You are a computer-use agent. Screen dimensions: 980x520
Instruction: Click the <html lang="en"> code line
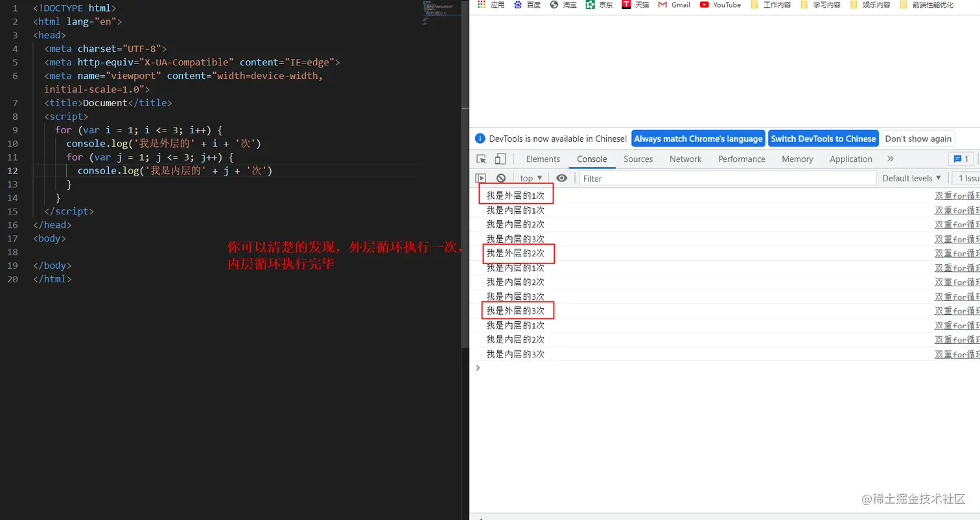77,21
